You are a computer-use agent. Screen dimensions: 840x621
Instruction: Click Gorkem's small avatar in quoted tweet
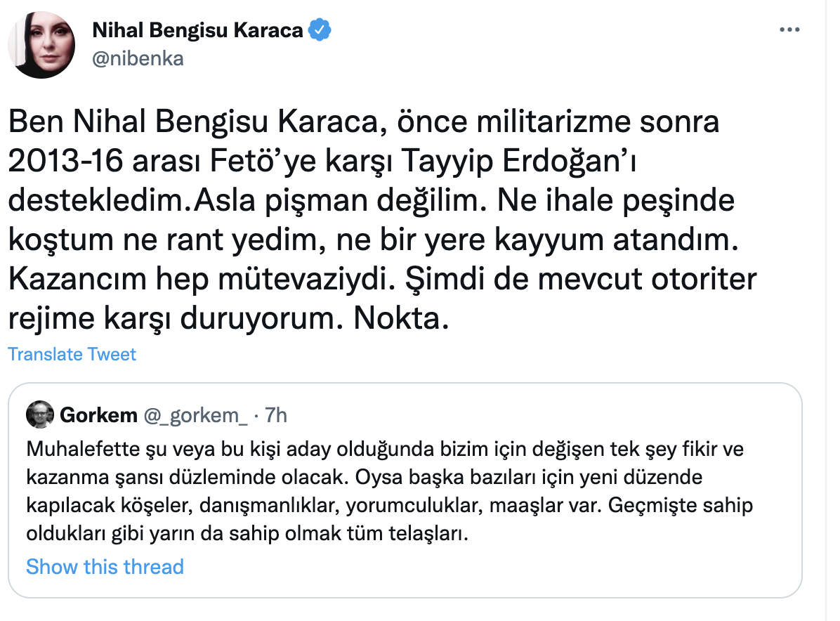[40, 415]
